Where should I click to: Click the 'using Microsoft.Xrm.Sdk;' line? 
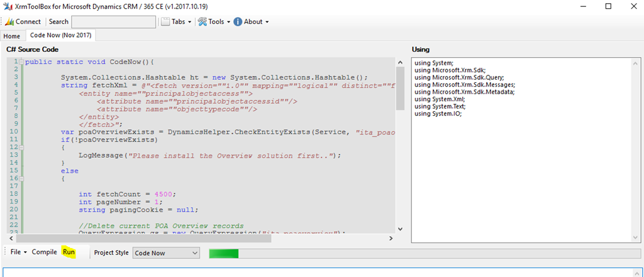pyautogui.click(x=450, y=70)
